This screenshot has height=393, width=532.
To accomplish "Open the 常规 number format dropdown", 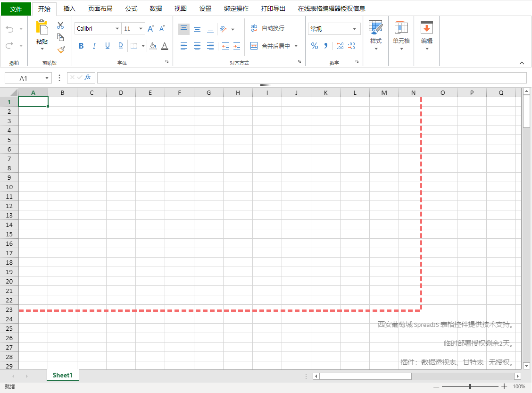I will pyautogui.click(x=334, y=29).
